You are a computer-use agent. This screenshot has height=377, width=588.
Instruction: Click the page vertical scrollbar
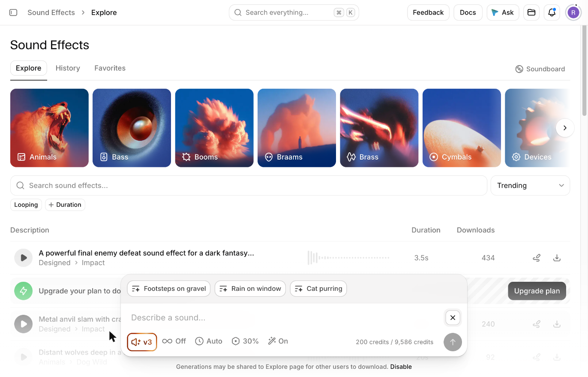point(585,71)
